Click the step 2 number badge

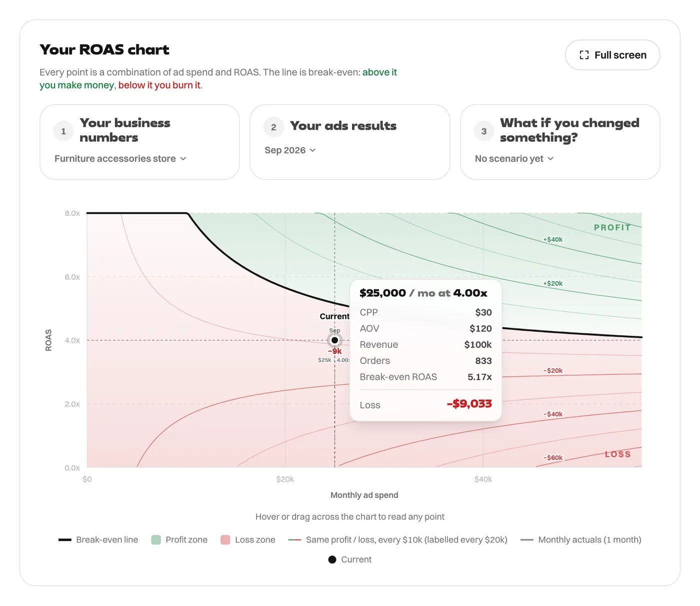coord(273,127)
